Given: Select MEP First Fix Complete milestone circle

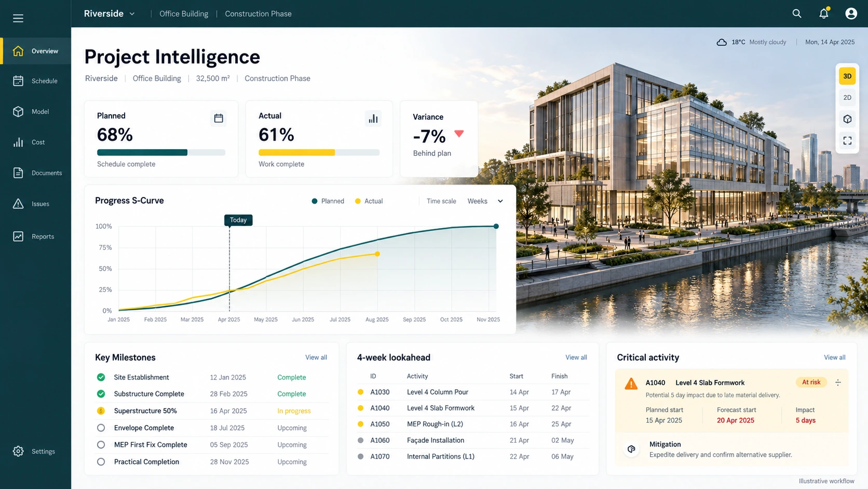Looking at the screenshot, I should [x=101, y=445].
